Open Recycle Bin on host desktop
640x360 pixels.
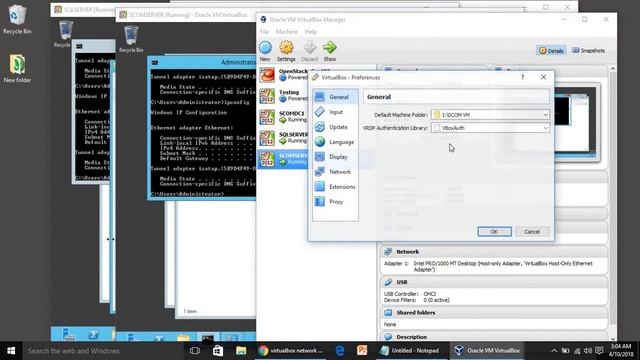click(17, 20)
